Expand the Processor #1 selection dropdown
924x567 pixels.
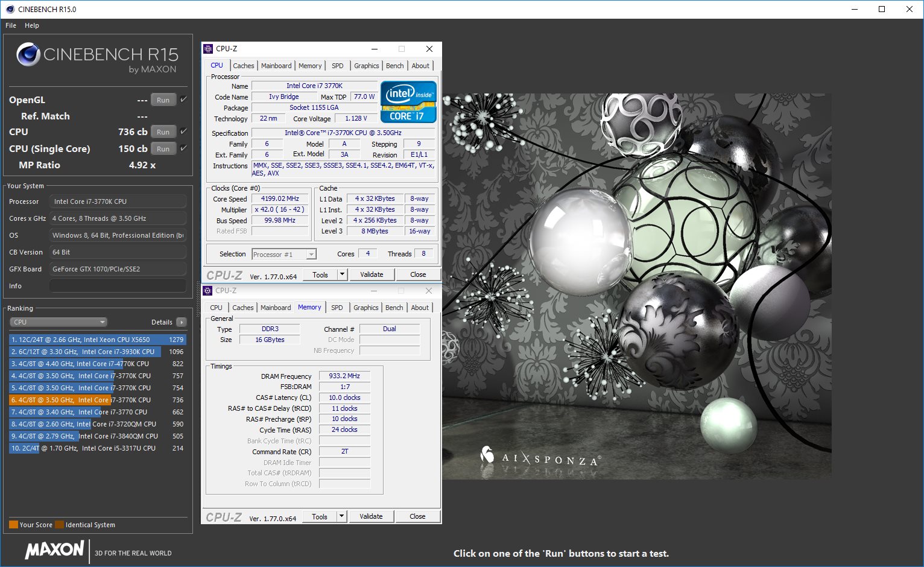(311, 255)
